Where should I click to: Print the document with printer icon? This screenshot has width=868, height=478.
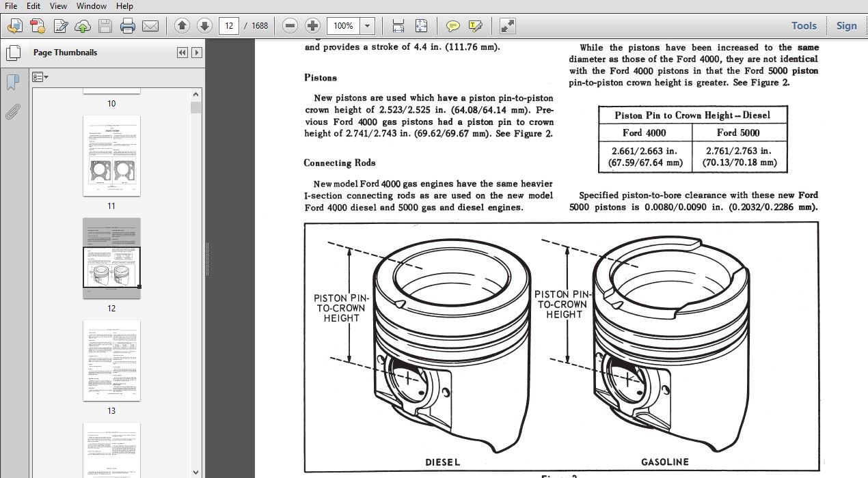(128, 26)
